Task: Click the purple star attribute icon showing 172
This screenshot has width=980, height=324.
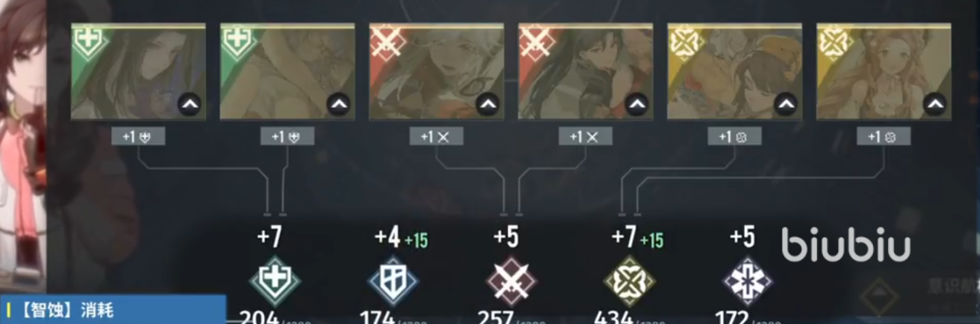Action: [747, 280]
